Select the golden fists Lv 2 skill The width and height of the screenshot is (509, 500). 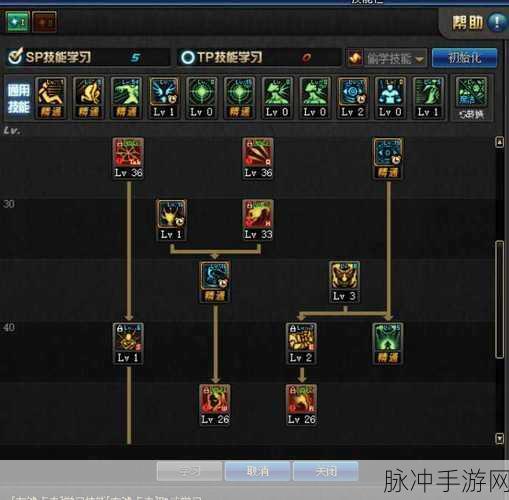[x=301, y=344]
